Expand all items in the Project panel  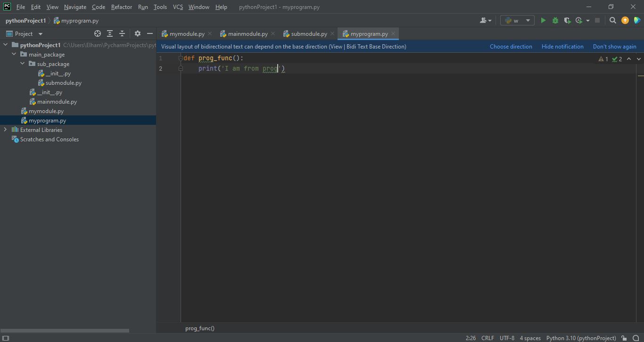point(110,33)
